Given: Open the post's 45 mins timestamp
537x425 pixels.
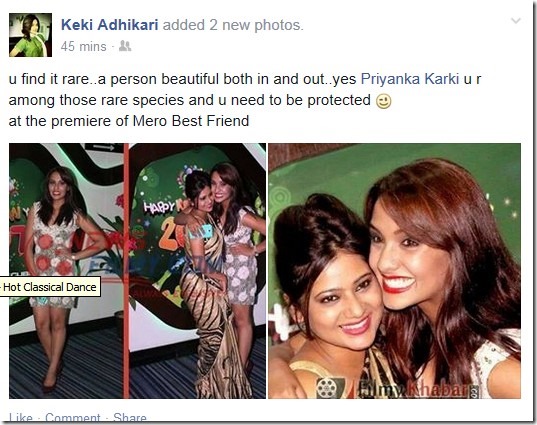Looking at the screenshot, I should (84, 47).
